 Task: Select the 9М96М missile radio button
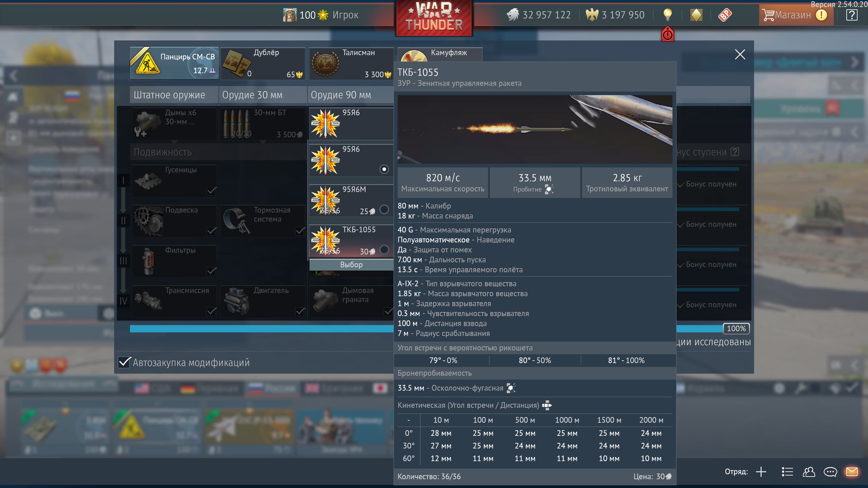point(384,210)
